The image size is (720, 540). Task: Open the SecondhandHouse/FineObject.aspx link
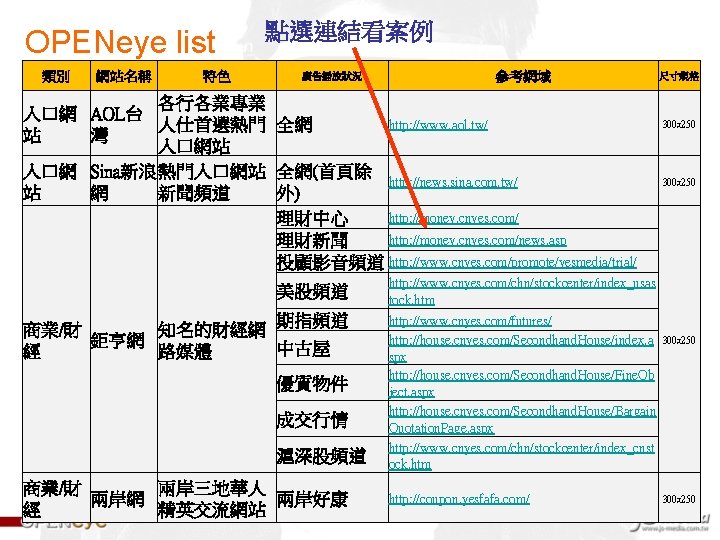(522, 383)
